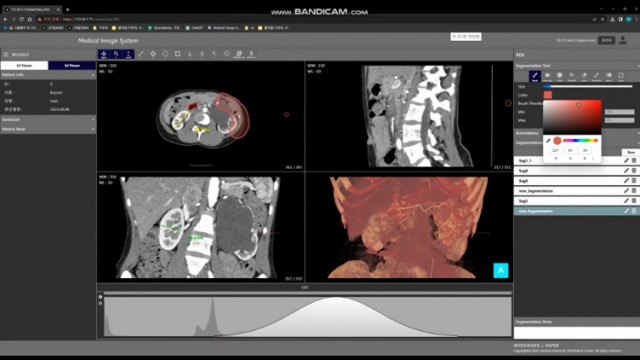Open the Worklist hamburger menu icon
The height and width of the screenshot is (360, 640).
pyautogui.click(x=6, y=54)
